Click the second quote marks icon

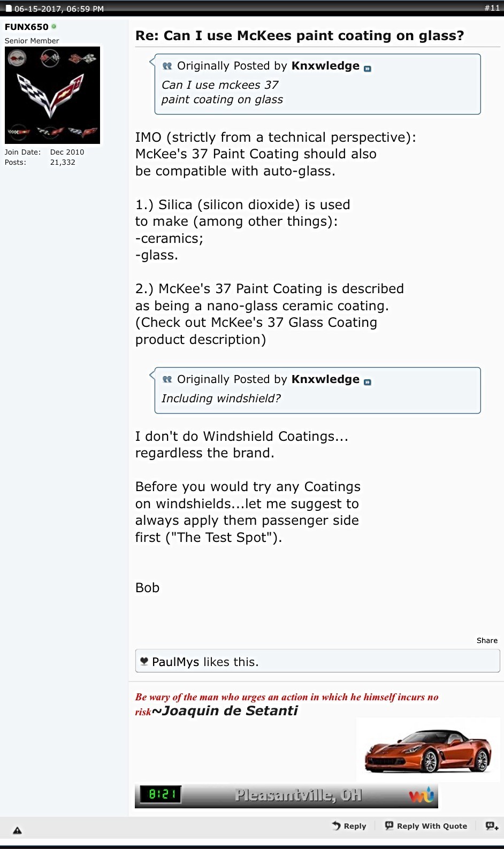click(167, 379)
